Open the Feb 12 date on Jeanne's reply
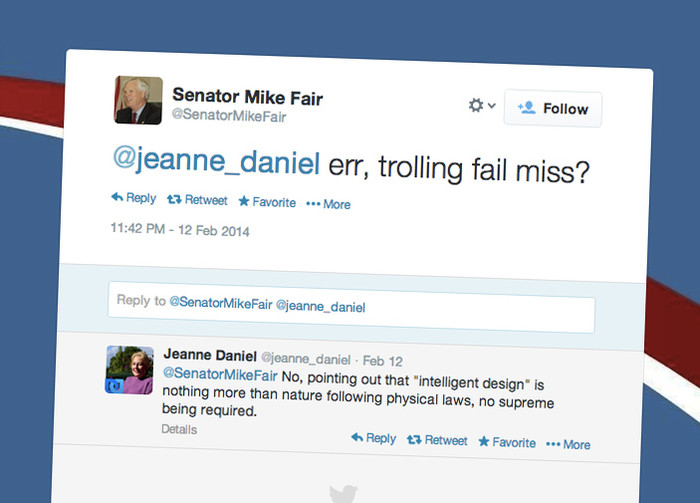The image size is (700, 503). point(382,359)
